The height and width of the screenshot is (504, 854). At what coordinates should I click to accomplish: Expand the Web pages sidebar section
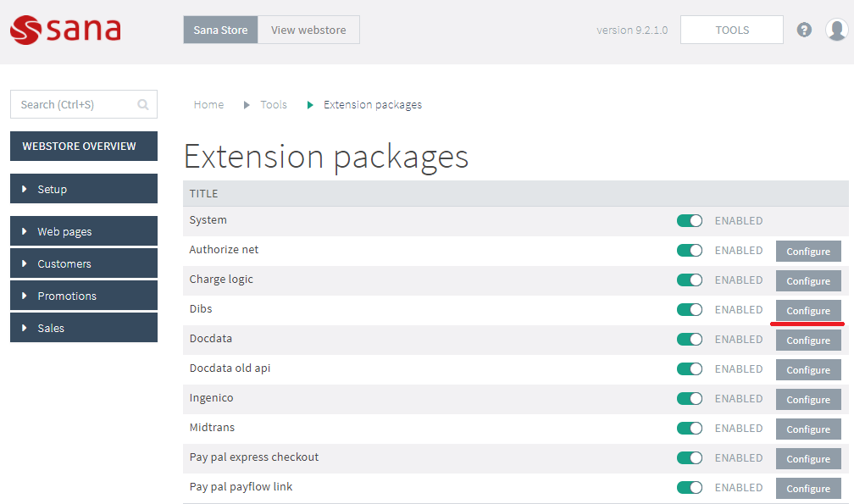(x=84, y=231)
